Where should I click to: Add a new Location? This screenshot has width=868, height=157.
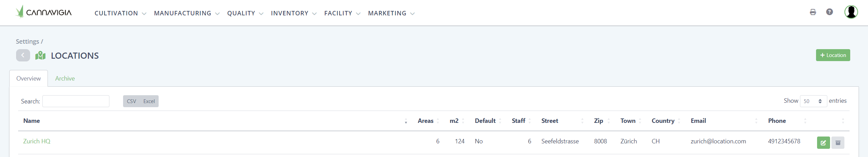[833, 55]
